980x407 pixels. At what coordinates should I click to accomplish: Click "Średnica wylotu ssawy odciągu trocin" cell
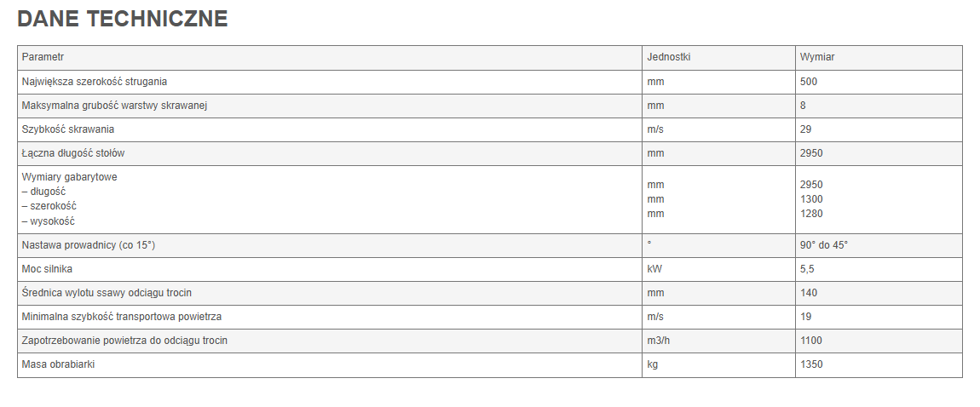(107, 293)
